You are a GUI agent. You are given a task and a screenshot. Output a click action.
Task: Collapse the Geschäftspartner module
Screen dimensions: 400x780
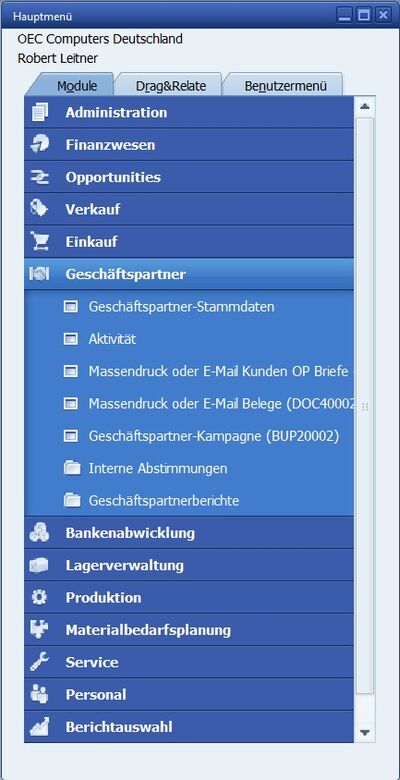[x=189, y=274]
